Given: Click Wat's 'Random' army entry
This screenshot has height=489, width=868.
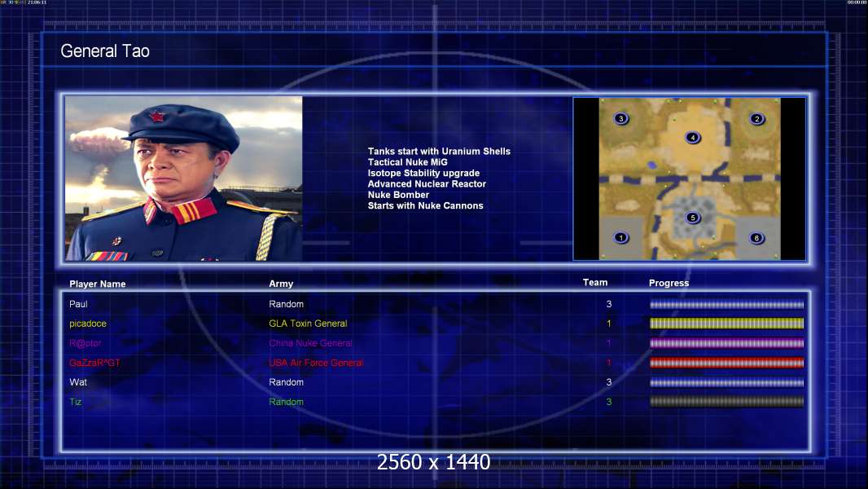Looking at the screenshot, I should click(x=286, y=382).
